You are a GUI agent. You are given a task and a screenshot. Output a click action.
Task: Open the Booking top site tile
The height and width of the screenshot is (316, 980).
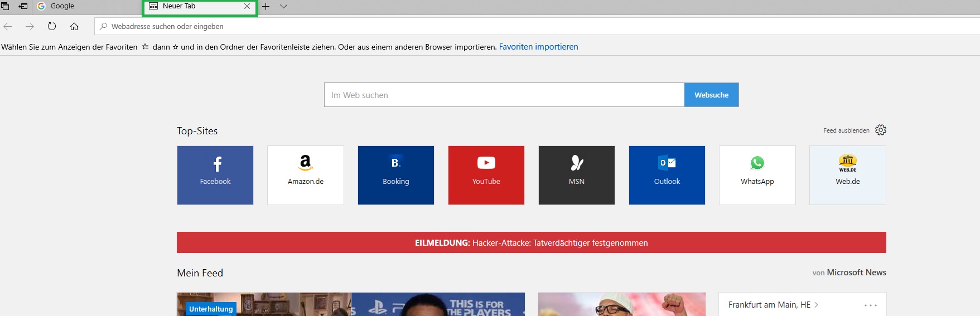pyautogui.click(x=396, y=175)
